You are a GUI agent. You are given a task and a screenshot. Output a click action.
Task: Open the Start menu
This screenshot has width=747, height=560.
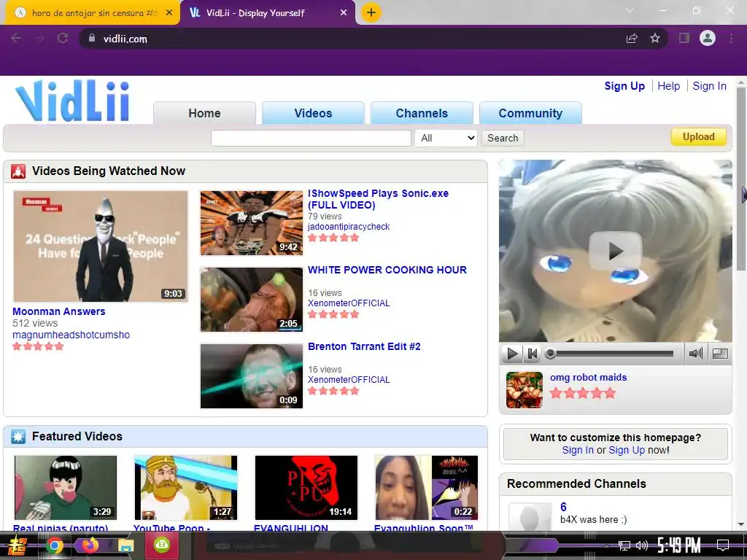pos(17,545)
